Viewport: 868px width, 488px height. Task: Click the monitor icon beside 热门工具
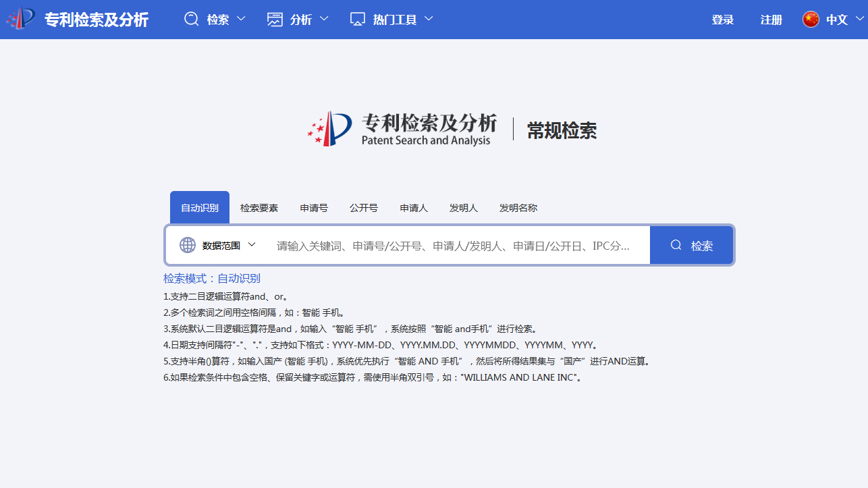pyautogui.click(x=358, y=19)
